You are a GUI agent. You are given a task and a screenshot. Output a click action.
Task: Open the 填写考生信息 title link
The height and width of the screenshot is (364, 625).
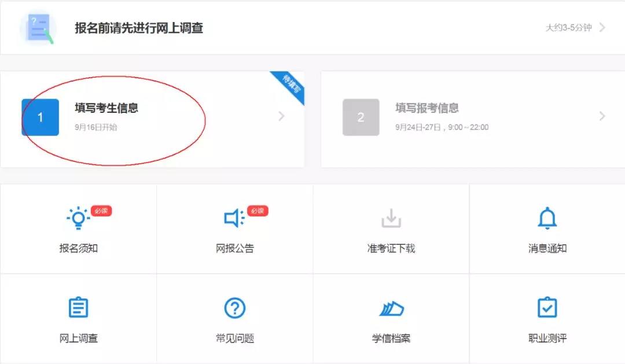(x=106, y=108)
